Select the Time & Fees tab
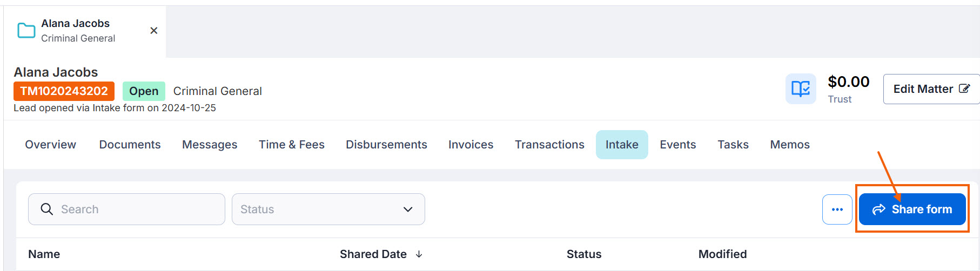 pos(292,145)
